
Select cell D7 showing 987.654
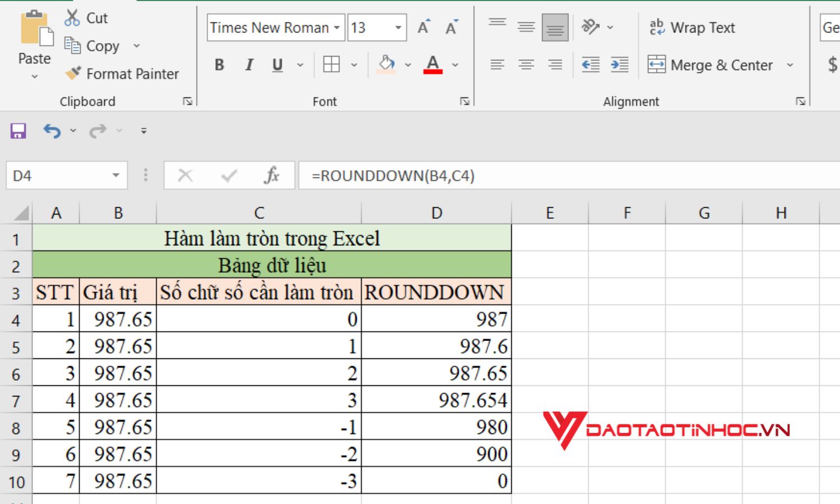[x=437, y=400]
